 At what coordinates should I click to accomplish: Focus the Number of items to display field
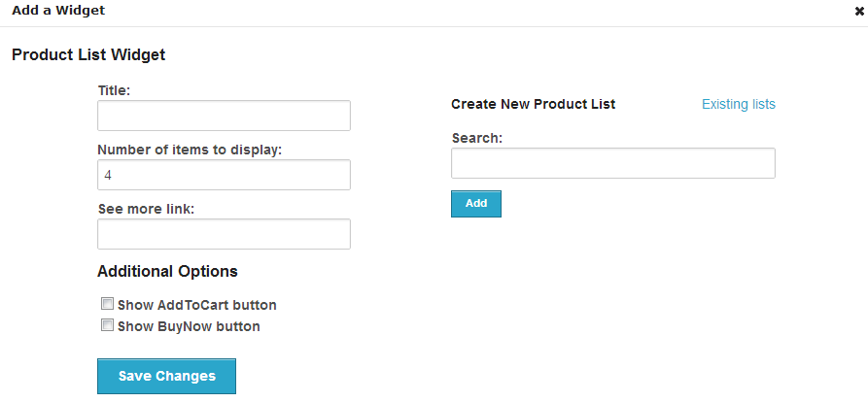tap(224, 175)
